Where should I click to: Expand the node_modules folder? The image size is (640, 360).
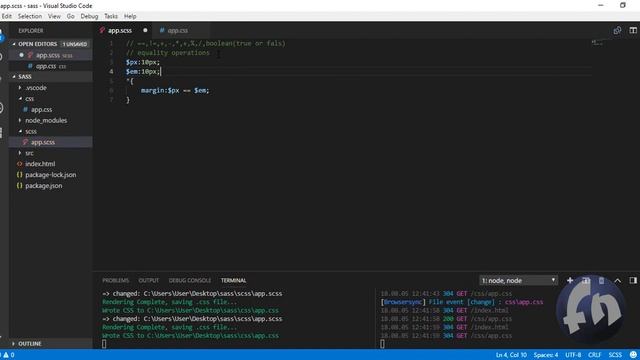pyautogui.click(x=46, y=120)
